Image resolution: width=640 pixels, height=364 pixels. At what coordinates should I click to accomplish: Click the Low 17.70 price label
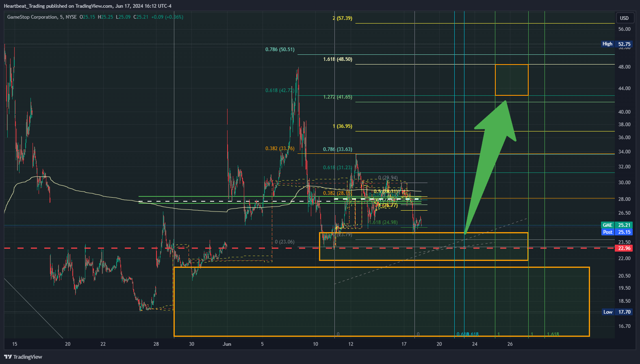[616, 312]
